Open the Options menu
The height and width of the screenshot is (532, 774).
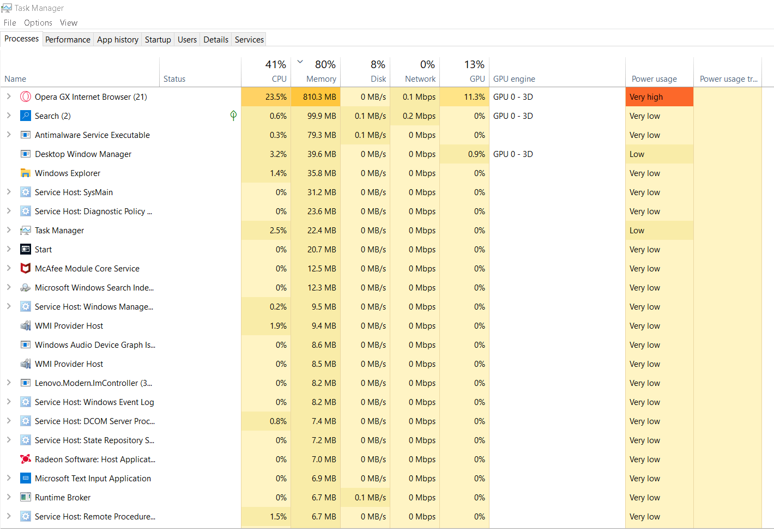(38, 23)
